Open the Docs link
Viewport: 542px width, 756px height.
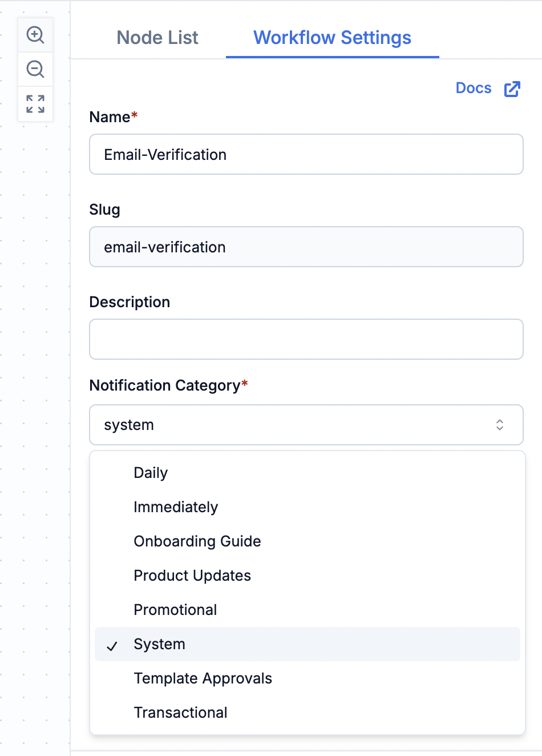click(474, 89)
